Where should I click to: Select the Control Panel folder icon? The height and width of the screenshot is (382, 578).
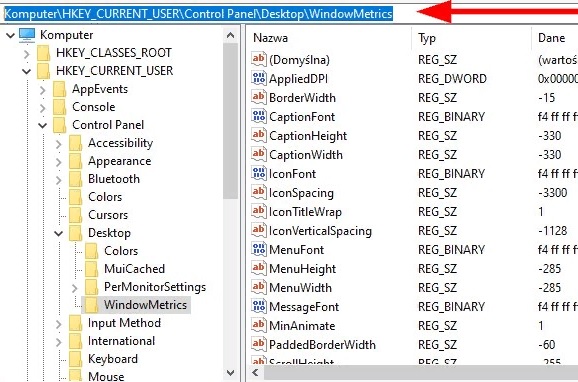pos(59,125)
